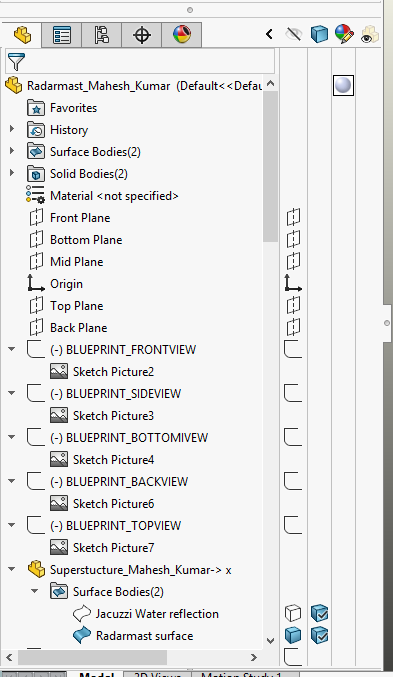Click the appearance sphere swatch for Radarmast part
Screen dimensions: 393x677
[x=343, y=85]
